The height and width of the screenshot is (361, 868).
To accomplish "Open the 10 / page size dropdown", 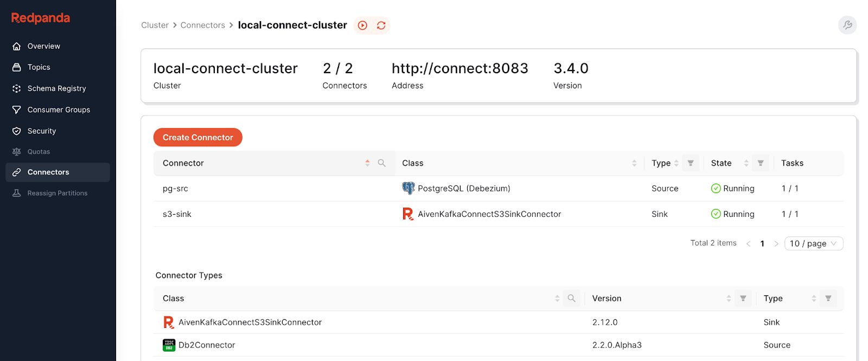I will coord(813,243).
